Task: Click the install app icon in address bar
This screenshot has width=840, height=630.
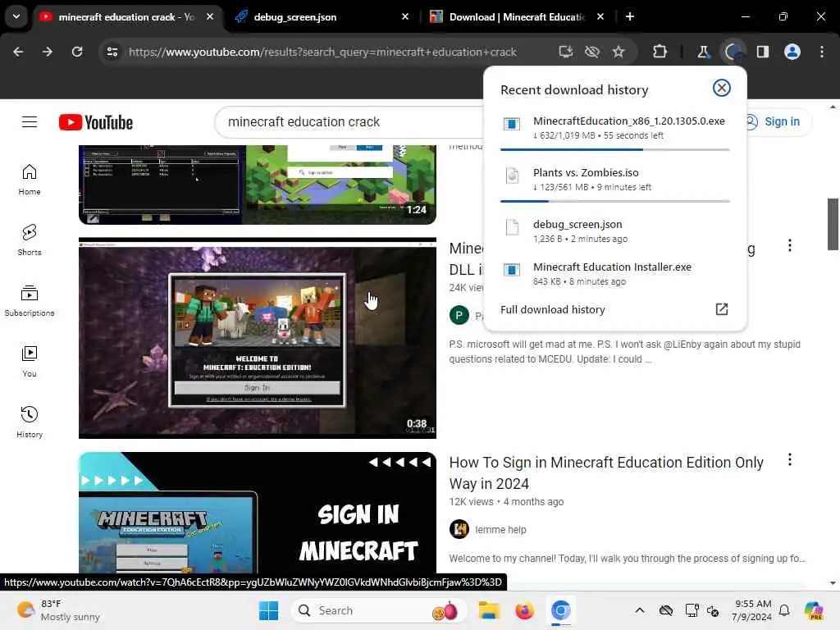Action: coord(566,52)
